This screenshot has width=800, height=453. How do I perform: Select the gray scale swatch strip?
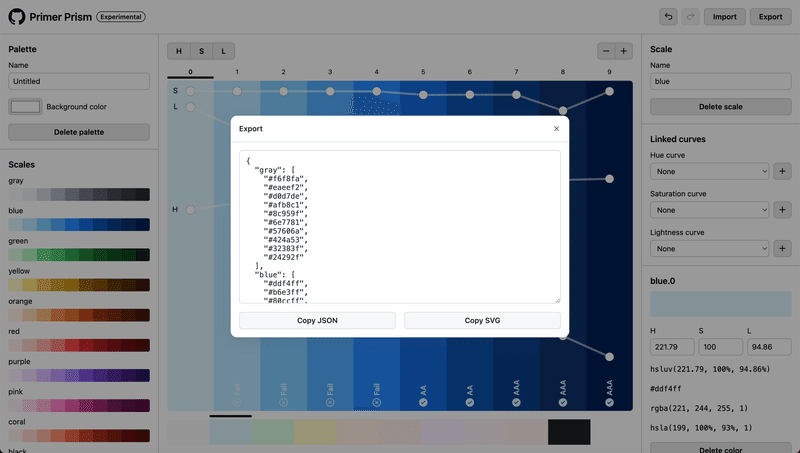[x=79, y=194]
